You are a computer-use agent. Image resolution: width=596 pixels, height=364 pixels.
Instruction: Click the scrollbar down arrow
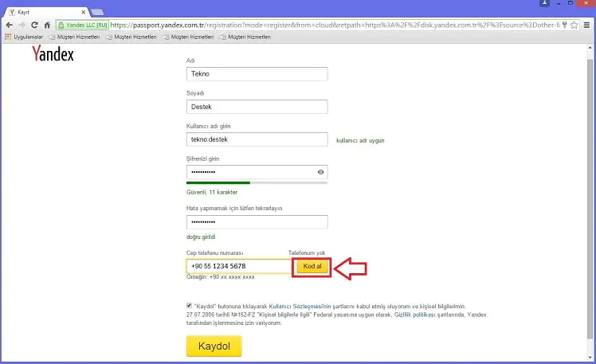coord(590,357)
